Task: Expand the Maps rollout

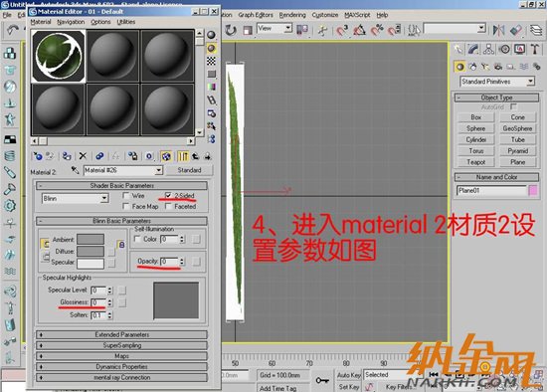Action: click(121, 356)
